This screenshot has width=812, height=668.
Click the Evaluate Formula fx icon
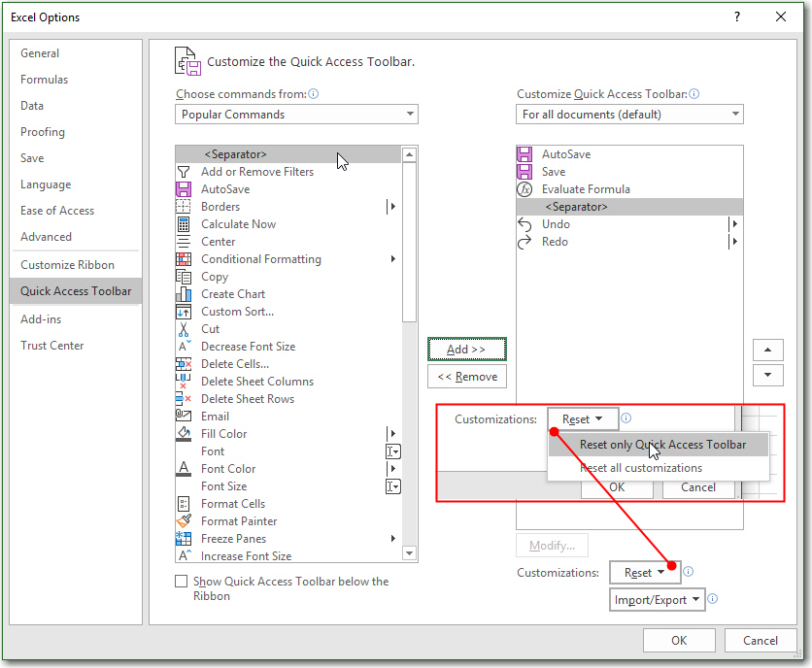[524, 189]
